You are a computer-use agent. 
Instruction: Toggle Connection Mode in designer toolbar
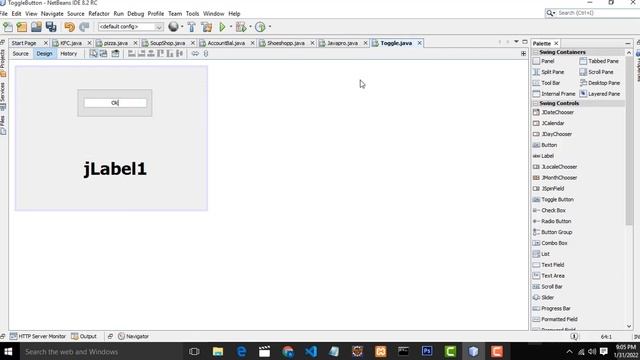point(103,53)
